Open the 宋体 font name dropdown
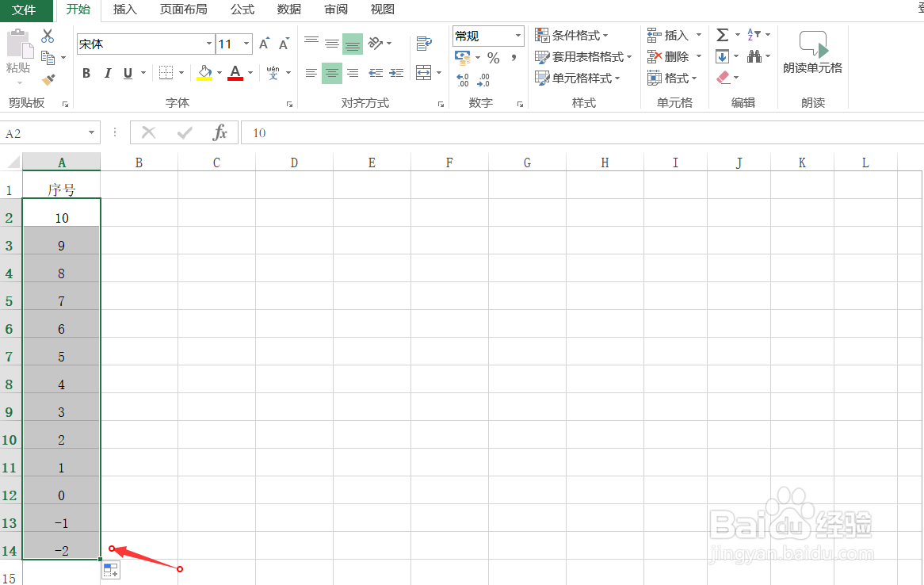Image resolution: width=924 pixels, height=585 pixels. pos(209,44)
